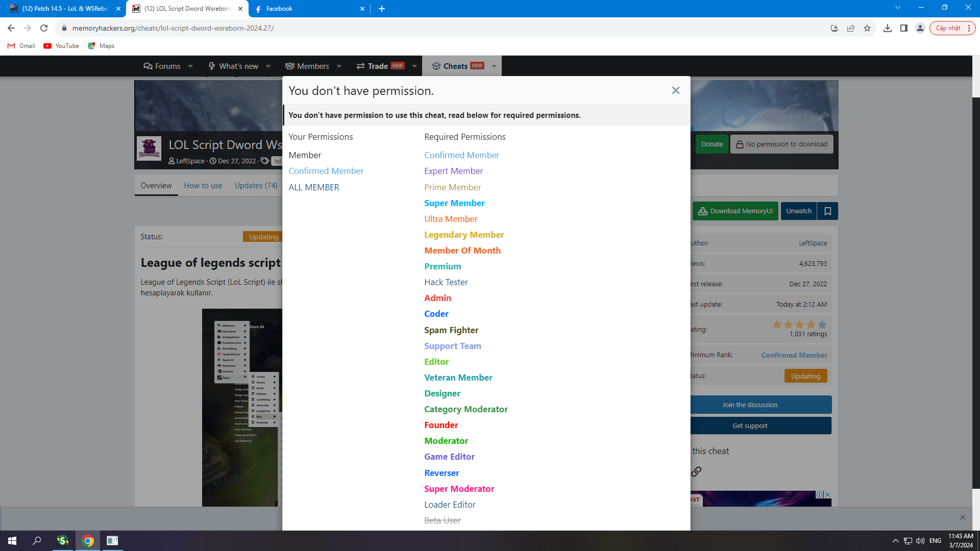
Task: Open Windows taskbar search
Action: tap(37, 541)
